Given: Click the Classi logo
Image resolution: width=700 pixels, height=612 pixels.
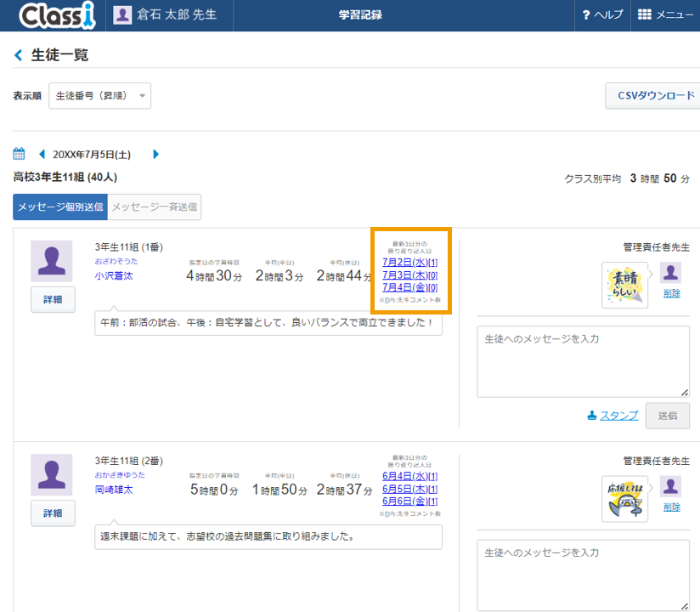Looking at the screenshot, I should 57,15.
